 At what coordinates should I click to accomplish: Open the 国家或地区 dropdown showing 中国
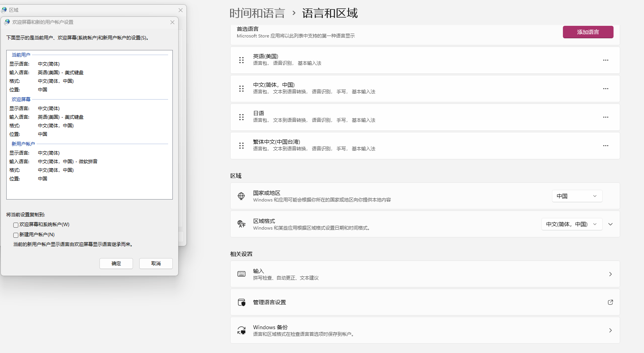click(x=577, y=196)
